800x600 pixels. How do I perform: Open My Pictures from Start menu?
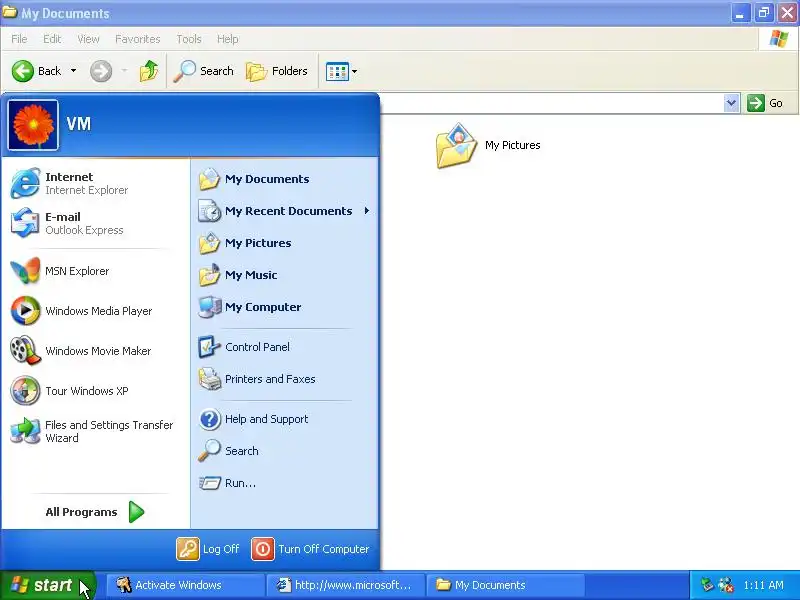click(x=284, y=243)
